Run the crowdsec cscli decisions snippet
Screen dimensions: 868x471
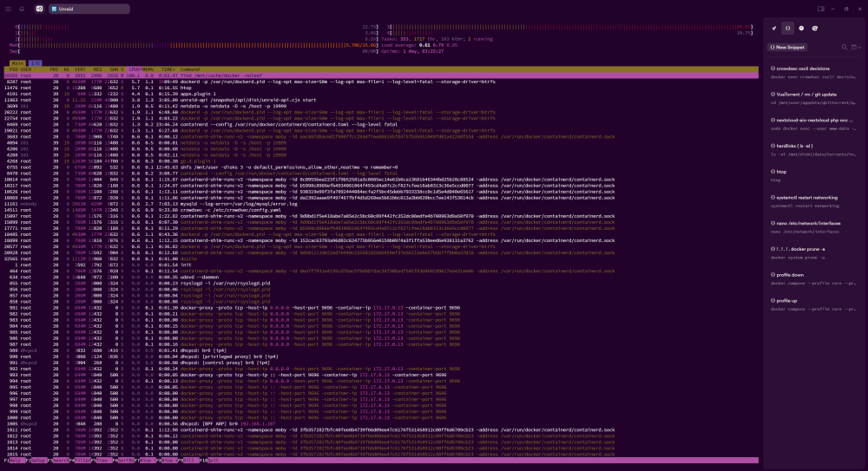click(813, 73)
